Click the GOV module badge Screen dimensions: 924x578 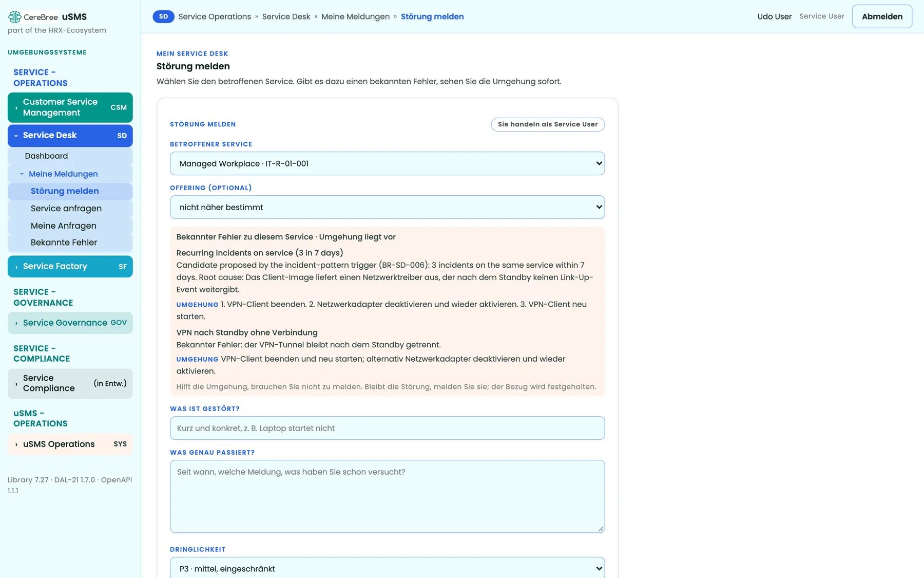pyautogui.click(x=119, y=323)
